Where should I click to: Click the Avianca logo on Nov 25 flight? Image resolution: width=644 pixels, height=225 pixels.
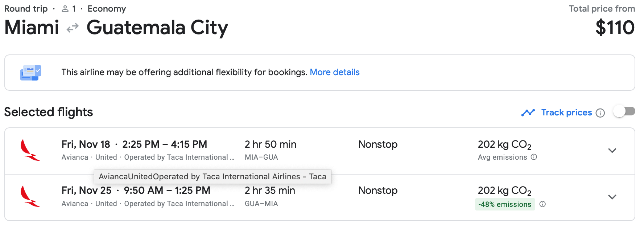coord(30,196)
